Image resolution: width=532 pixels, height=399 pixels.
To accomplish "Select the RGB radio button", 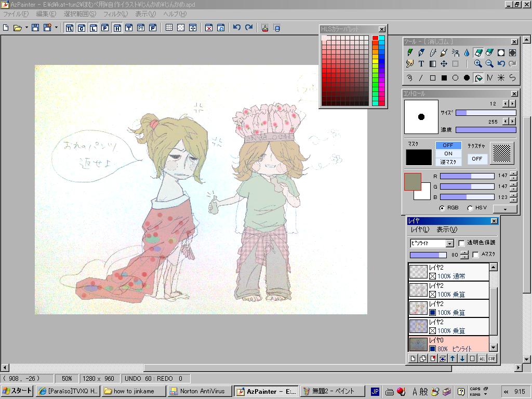I will click(x=442, y=208).
